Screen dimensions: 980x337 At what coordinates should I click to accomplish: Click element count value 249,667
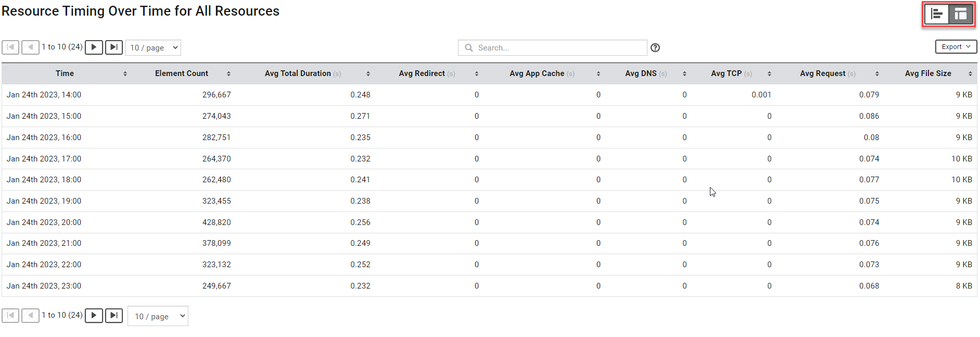[x=217, y=286]
